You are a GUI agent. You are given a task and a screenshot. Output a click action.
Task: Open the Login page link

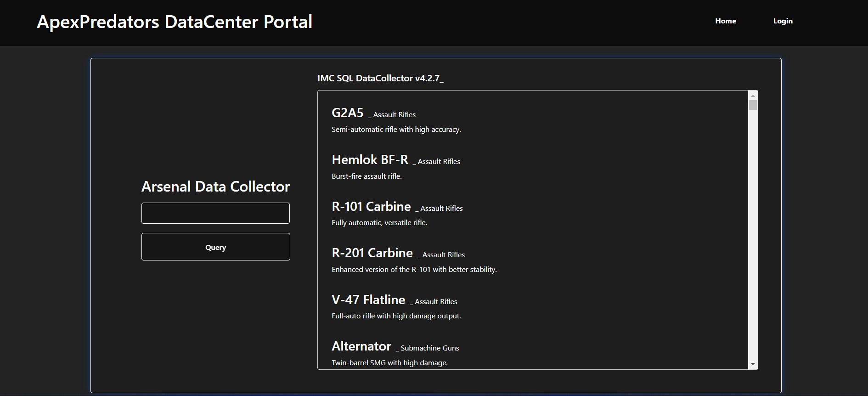click(x=783, y=21)
